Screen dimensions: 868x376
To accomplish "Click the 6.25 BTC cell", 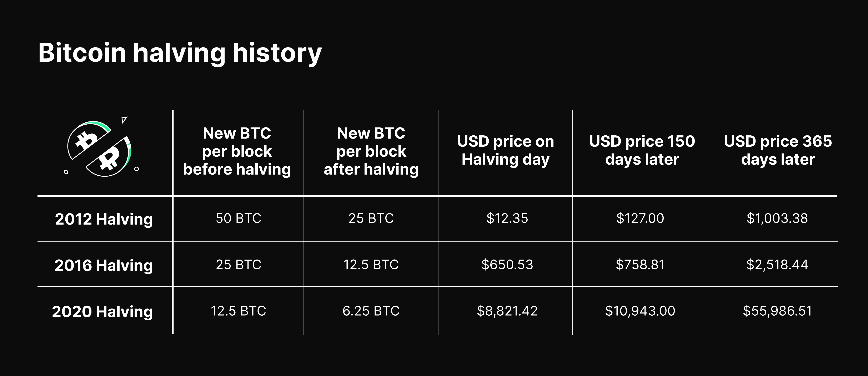I will coord(371,311).
